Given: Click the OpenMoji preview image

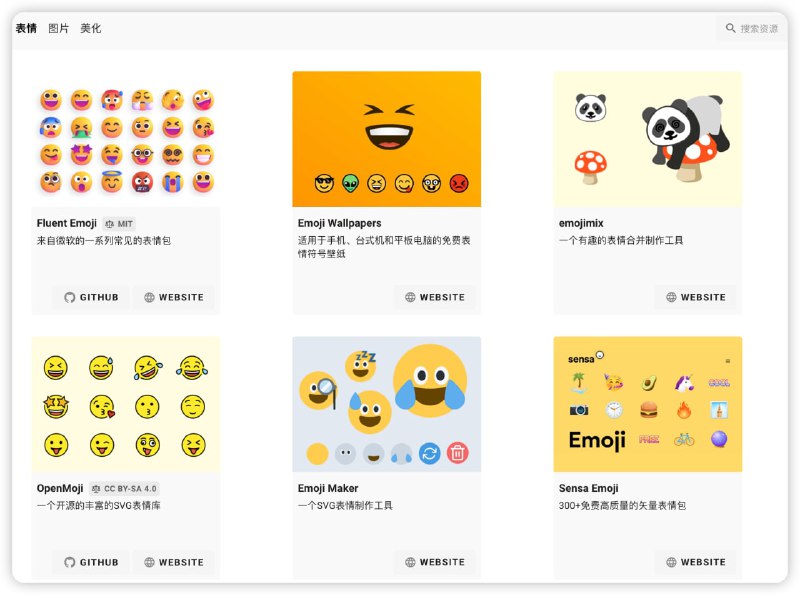Looking at the screenshot, I should [x=126, y=404].
